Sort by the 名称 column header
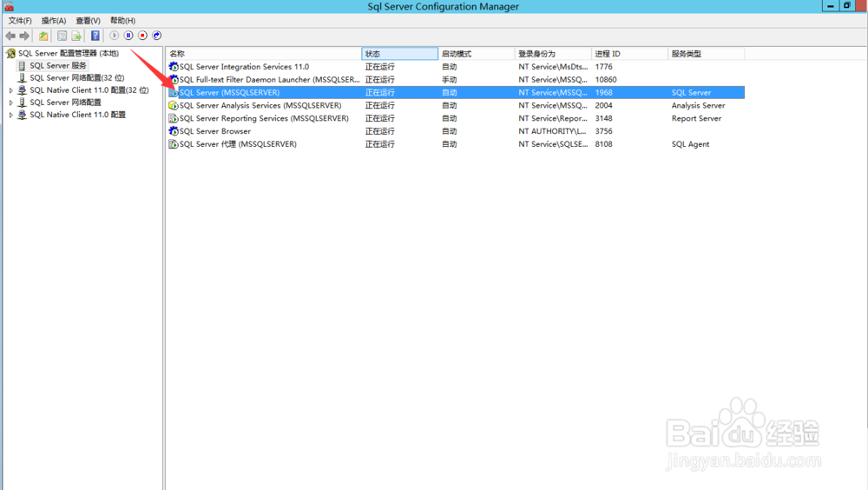 (264, 54)
